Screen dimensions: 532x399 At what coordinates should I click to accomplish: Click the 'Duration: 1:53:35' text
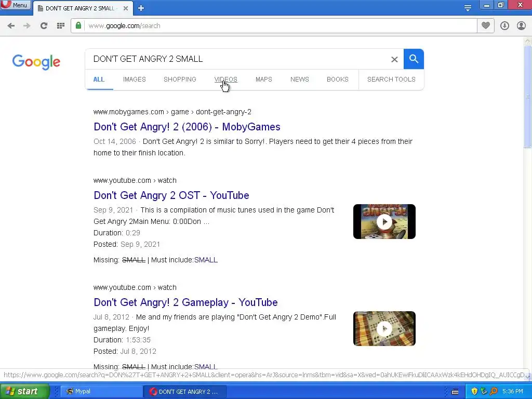(x=122, y=340)
